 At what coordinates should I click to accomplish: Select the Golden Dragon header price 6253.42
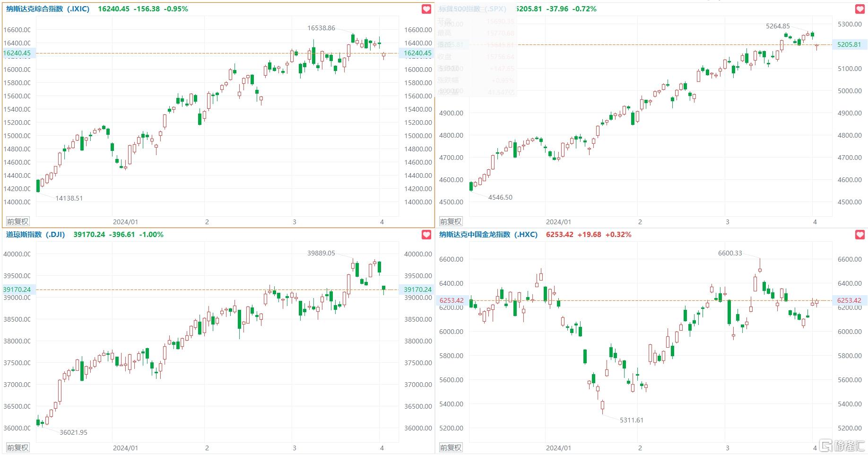tap(560, 235)
